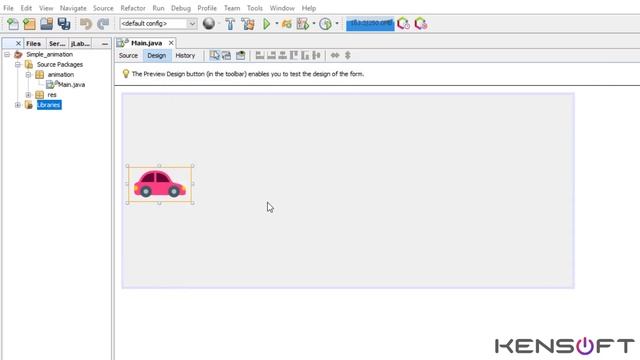
Task: Activate Selection Mode in designer toolbar
Action: (x=215, y=56)
